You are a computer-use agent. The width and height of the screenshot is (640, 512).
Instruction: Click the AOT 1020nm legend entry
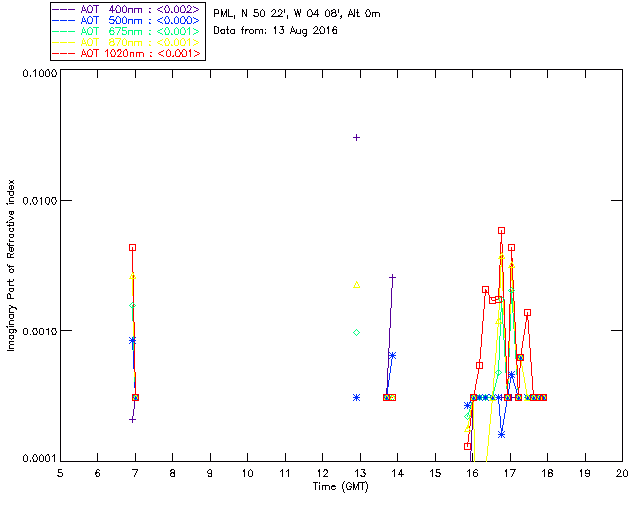pos(127,53)
